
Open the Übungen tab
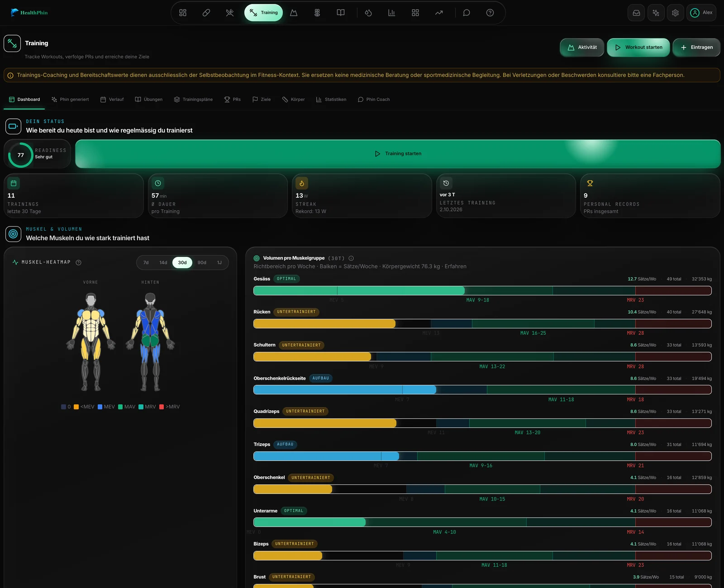coord(149,100)
